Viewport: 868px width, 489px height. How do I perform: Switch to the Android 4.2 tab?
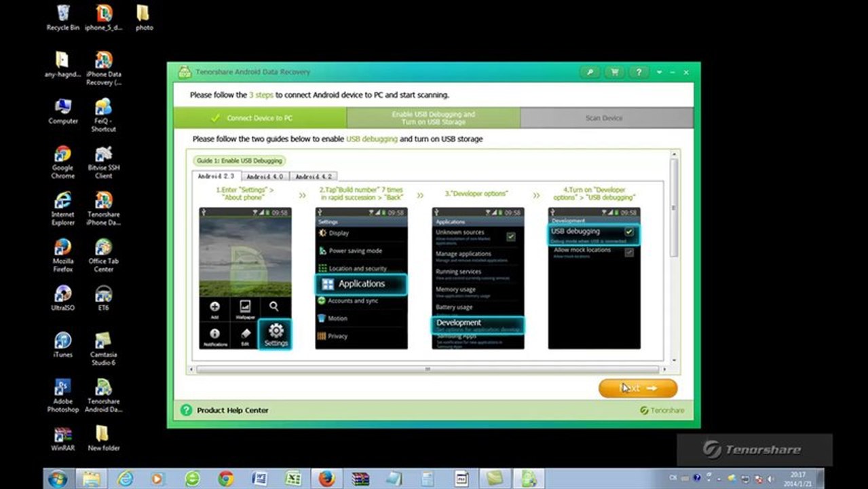point(313,177)
